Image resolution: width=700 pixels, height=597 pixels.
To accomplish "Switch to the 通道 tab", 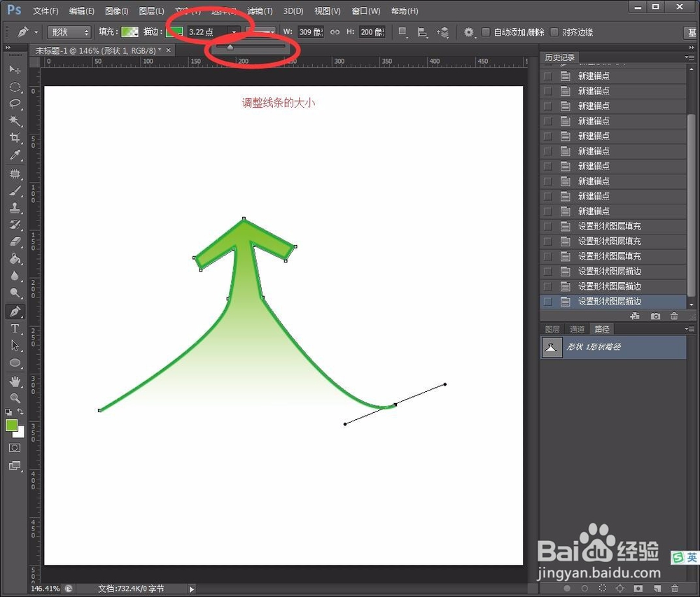I will coord(577,328).
